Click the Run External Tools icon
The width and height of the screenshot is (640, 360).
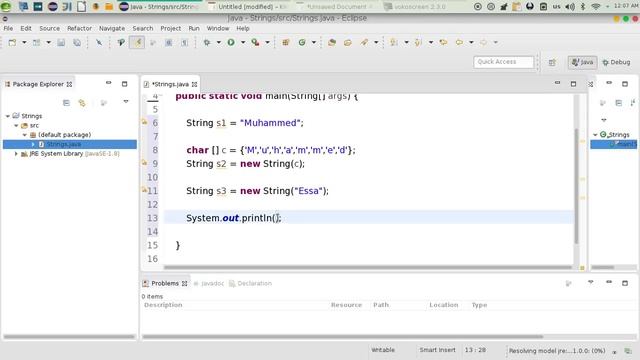[256, 42]
